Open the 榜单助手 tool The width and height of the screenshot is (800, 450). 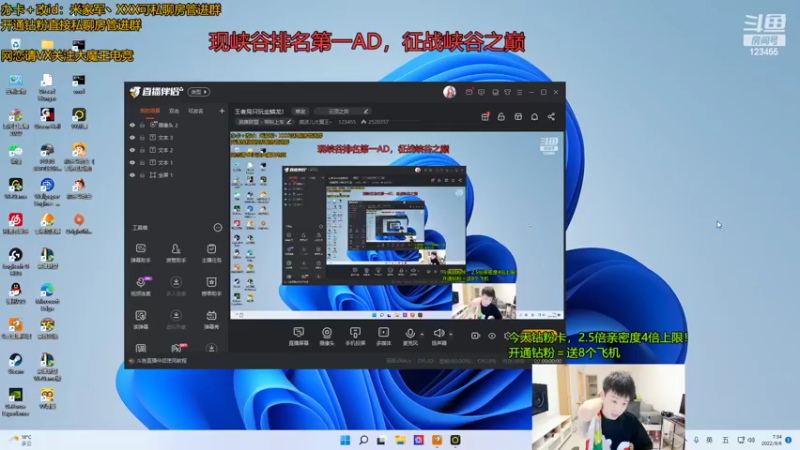[x=211, y=286]
